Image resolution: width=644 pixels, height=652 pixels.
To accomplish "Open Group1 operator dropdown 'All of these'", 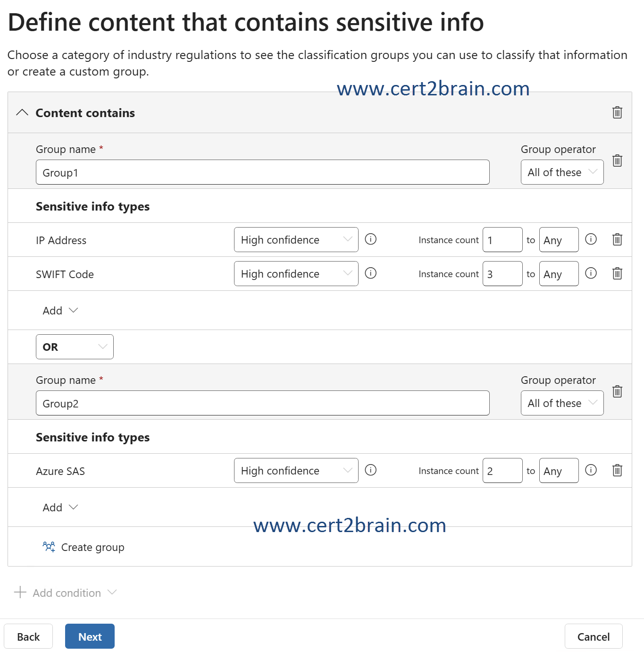I will pos(562,172).
